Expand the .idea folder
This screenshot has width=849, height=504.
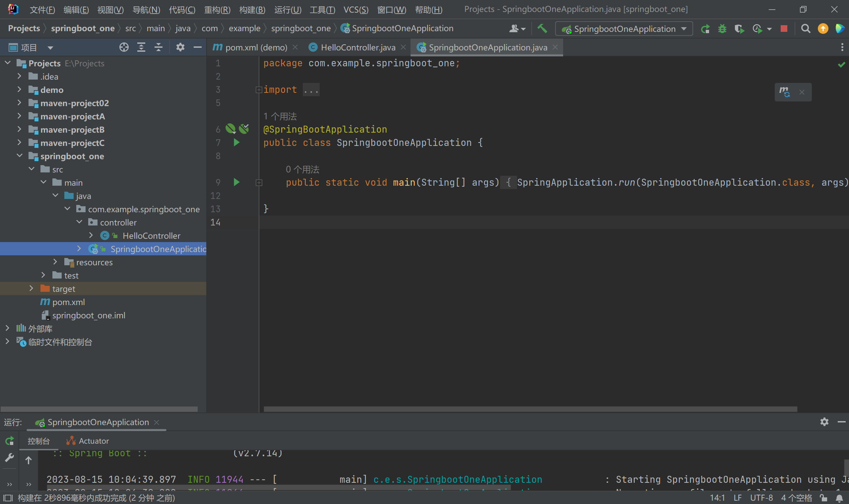(19, 76)
